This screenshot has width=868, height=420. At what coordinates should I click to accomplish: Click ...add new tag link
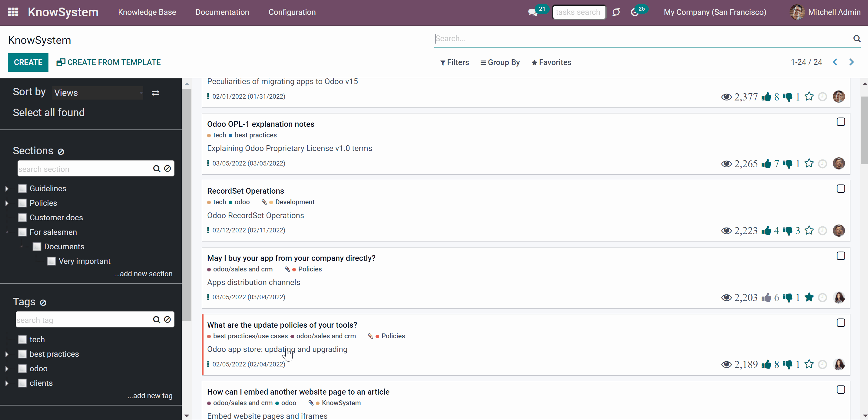coord(150,396)
